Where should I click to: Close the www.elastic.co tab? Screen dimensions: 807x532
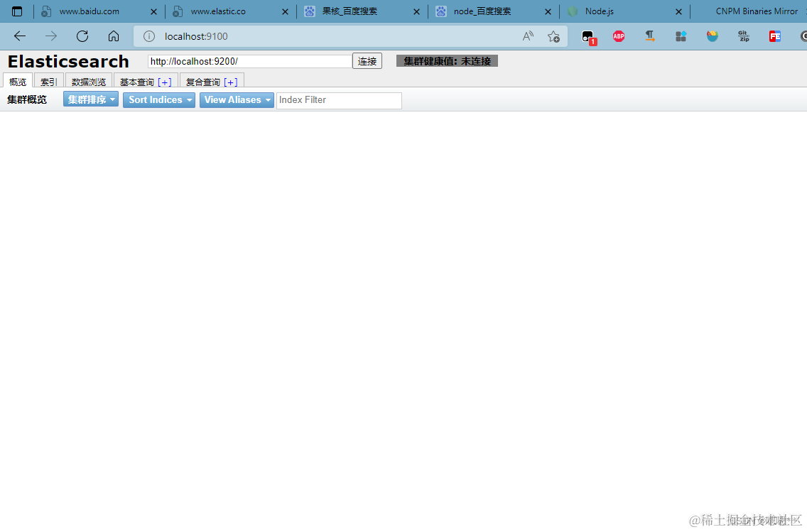point(285,11)
